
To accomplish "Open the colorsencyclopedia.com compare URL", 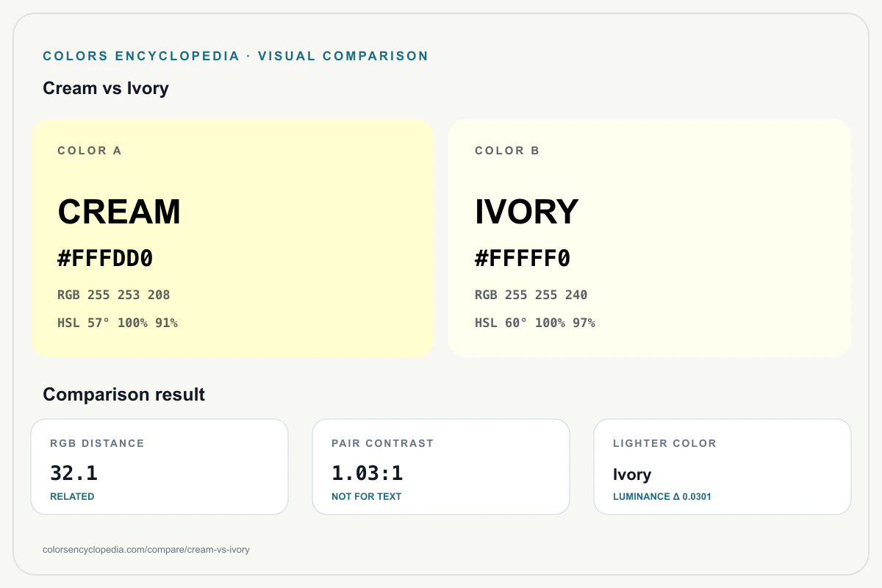I will tap(146, 550).
